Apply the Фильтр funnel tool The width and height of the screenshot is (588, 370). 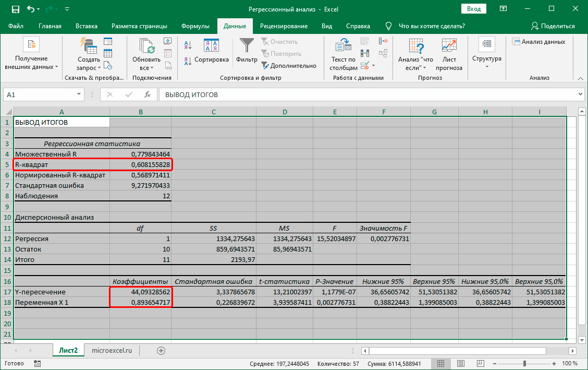[247, 51]
